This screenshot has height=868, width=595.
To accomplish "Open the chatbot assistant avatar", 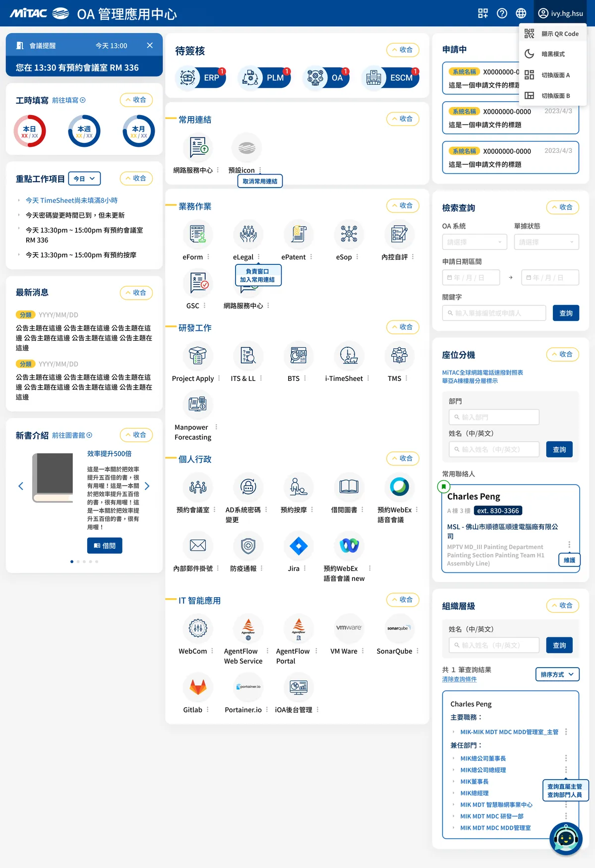I will [566, 839].
